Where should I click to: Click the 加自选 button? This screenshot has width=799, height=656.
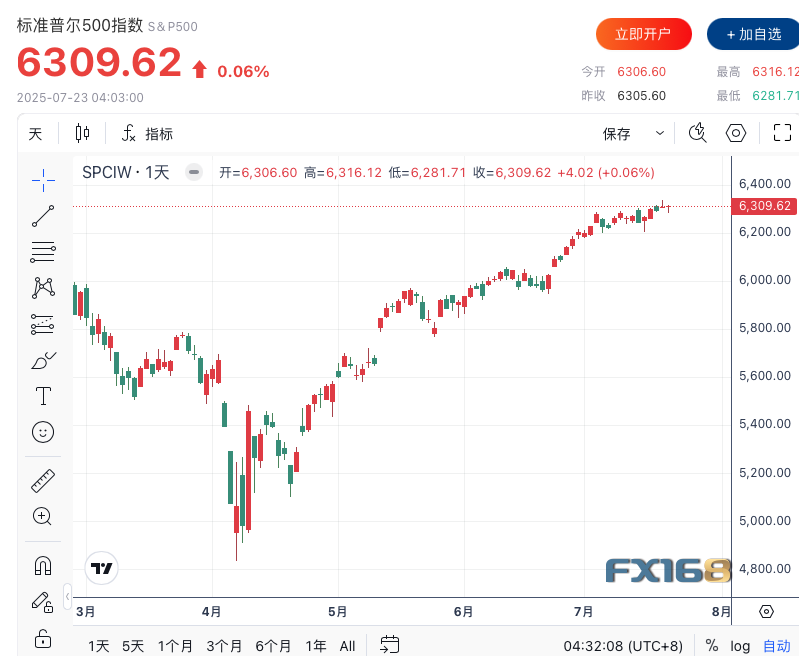tap(754, 34)
